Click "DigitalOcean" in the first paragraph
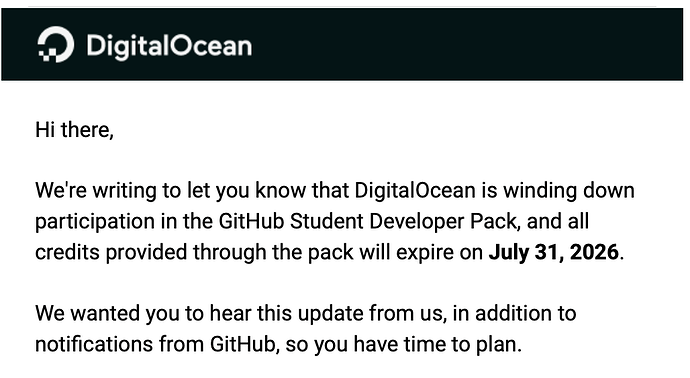Viewport: 690px width, 378px height. click(415, 191)
